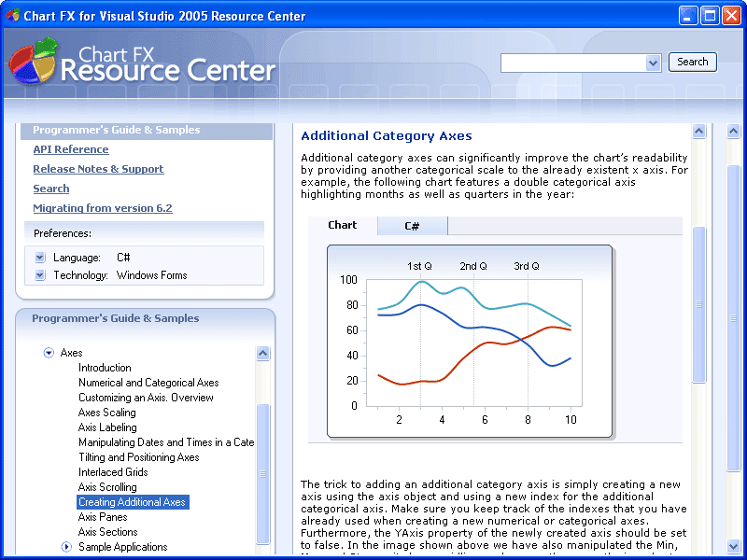The width and height of the screenshot is (747, 560).
Task: Click the search input field
Action: [x=573, y=63]
